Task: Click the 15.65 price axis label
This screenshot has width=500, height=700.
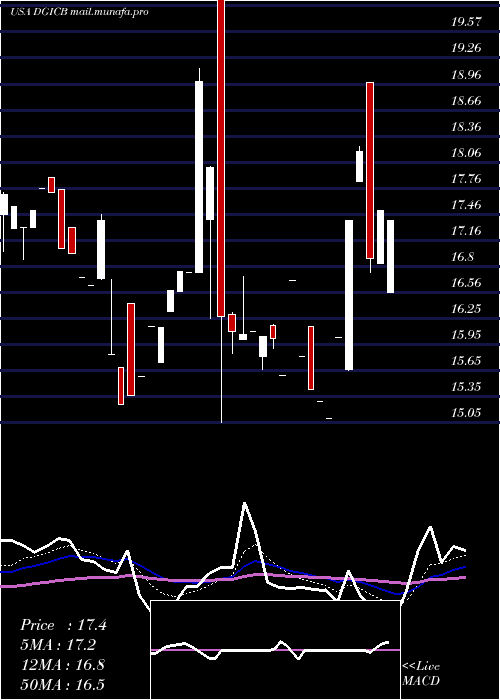Action: [x=466, y=361]
